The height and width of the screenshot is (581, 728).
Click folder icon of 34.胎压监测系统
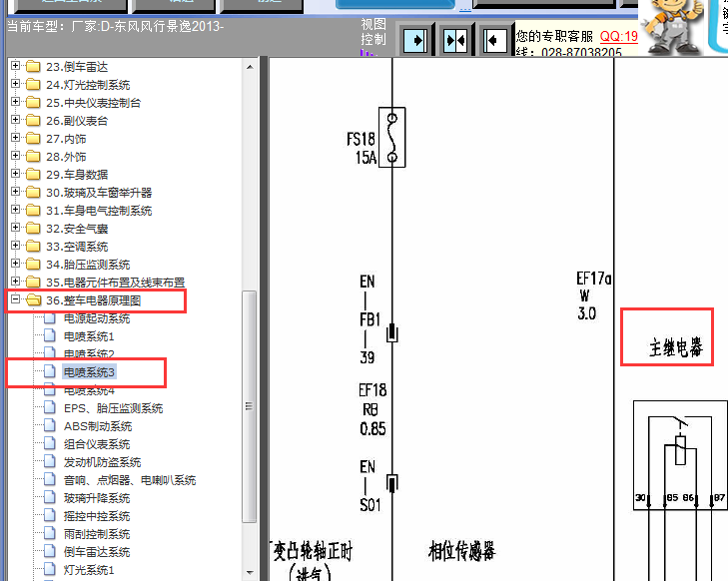click(33, 265)
